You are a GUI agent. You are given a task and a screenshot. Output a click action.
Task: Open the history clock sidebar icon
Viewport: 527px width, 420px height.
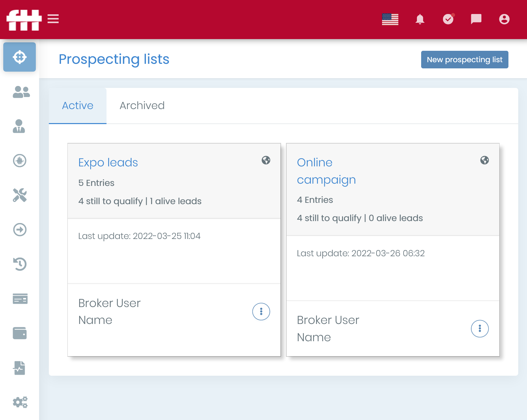pos(20,264)
